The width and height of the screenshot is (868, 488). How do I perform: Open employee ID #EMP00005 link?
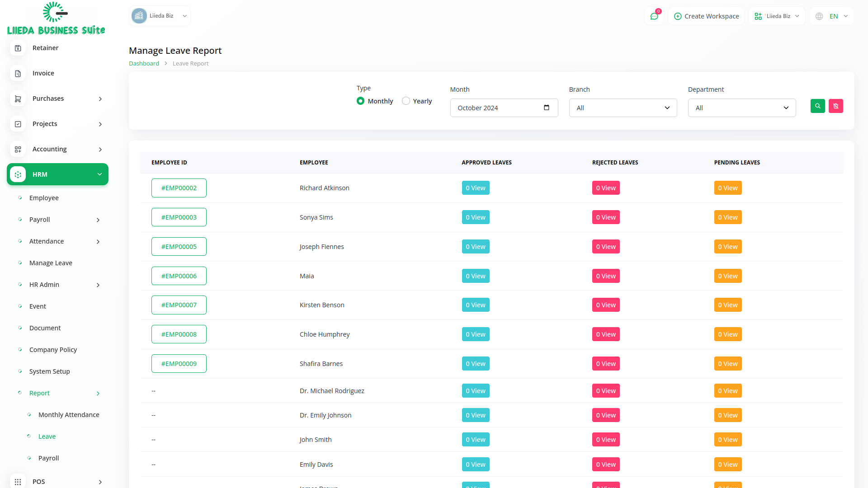tap(179, 247)
